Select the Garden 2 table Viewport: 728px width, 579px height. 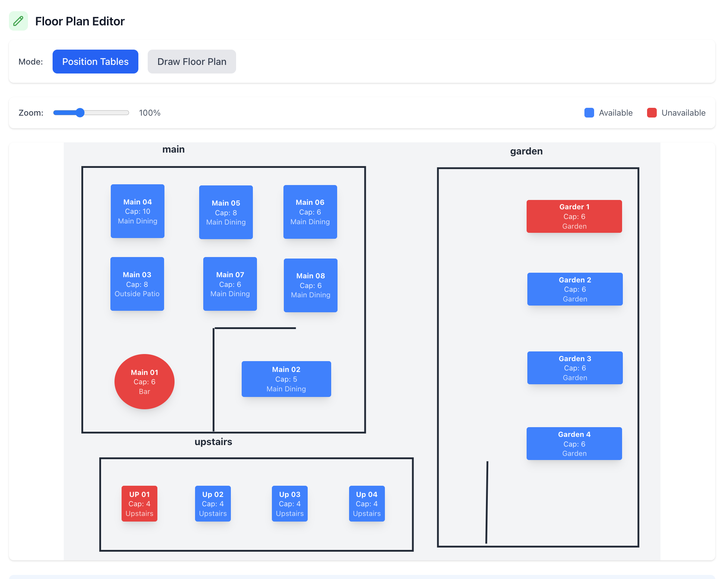[575, 289]
